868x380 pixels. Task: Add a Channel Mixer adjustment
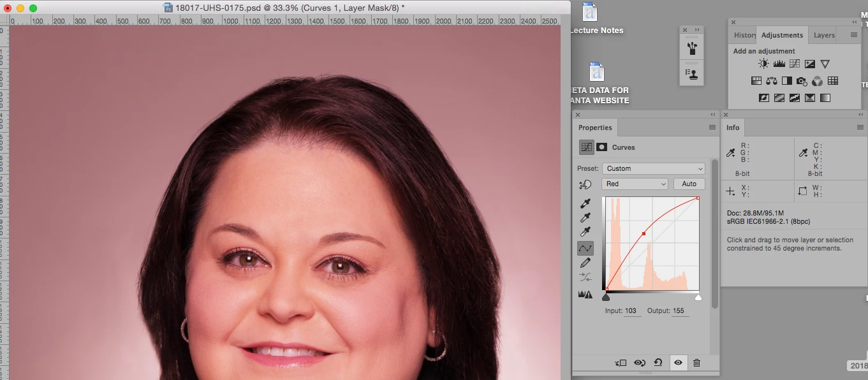click(x=818, y=81)
